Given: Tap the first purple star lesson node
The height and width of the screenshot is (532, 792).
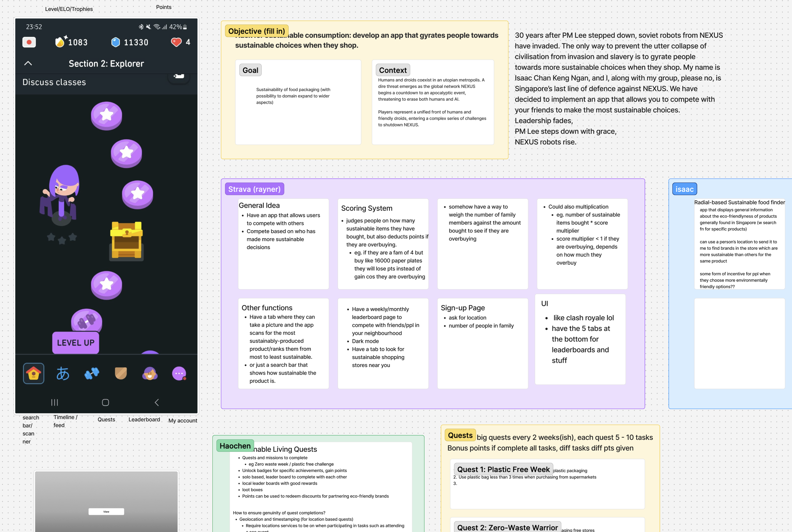Looking at the screenshot, I should 107,115.
